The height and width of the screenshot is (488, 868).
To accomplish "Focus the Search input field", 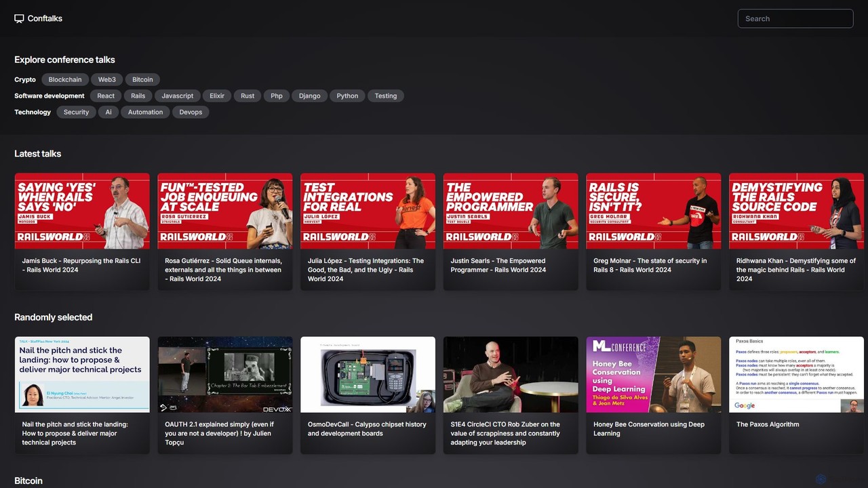I will coord(795,18).
